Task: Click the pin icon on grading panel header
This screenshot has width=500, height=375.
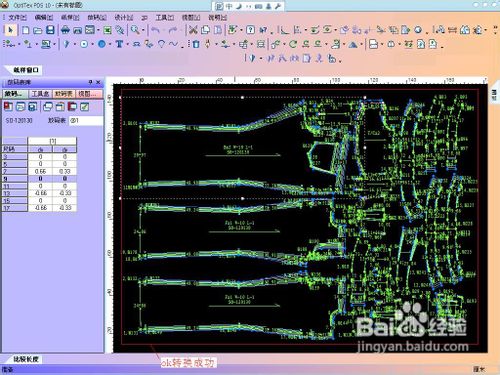Action: click(x=90, y=82)
